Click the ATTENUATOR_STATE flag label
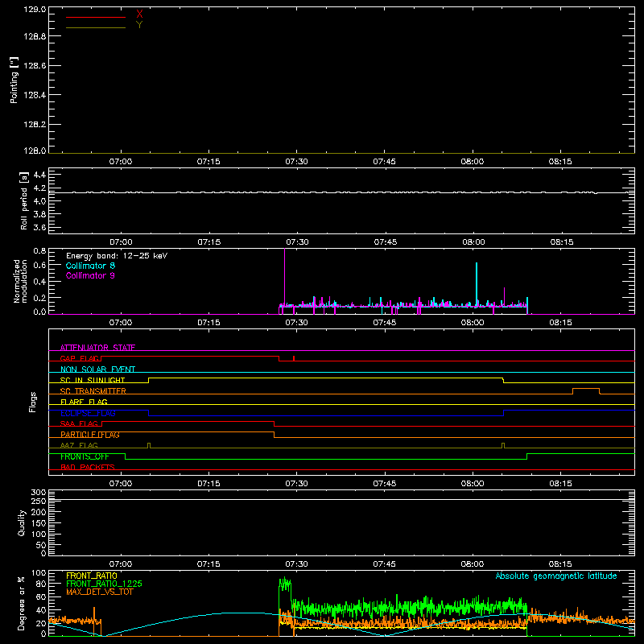Viewport: 644px width, 644px height. [x=97, y=348]
